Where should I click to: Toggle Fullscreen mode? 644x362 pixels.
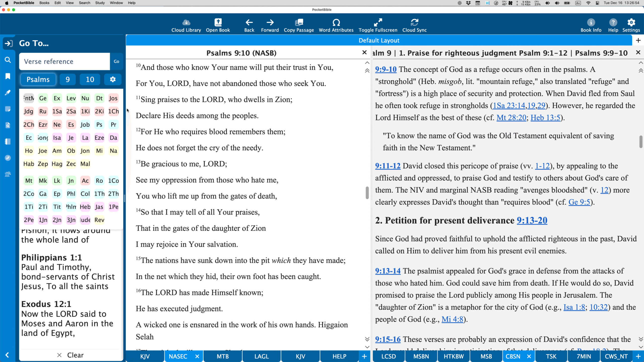pyautogui.click(x=378, y=23)
